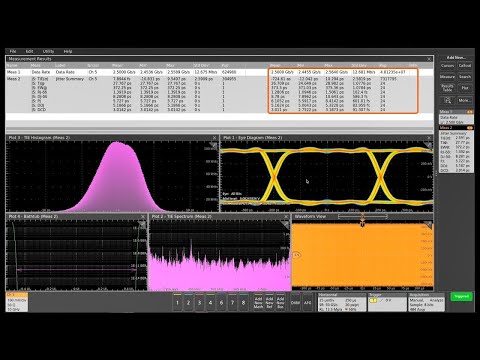Screen dimensions: 480x360
Task: Click the results bar drag handle
Action: [436, 173]
